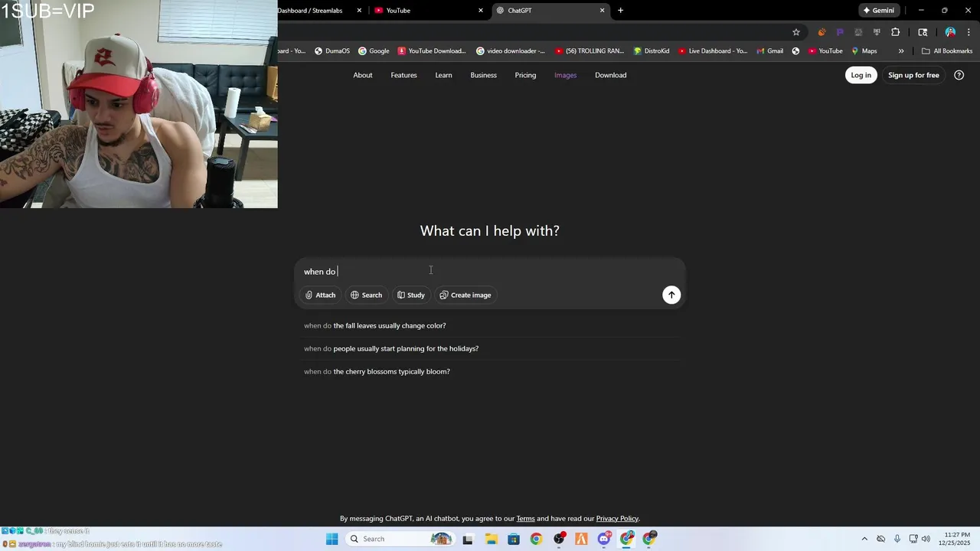Open File Explorer from the taskbar

tap(491, 539)
